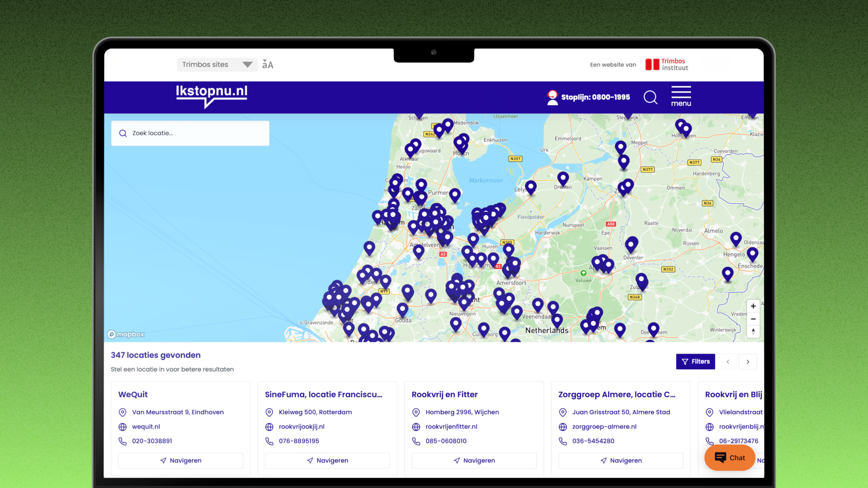Click the Trimbos instituut logo
868x488 pixels.
pos(667,64)
